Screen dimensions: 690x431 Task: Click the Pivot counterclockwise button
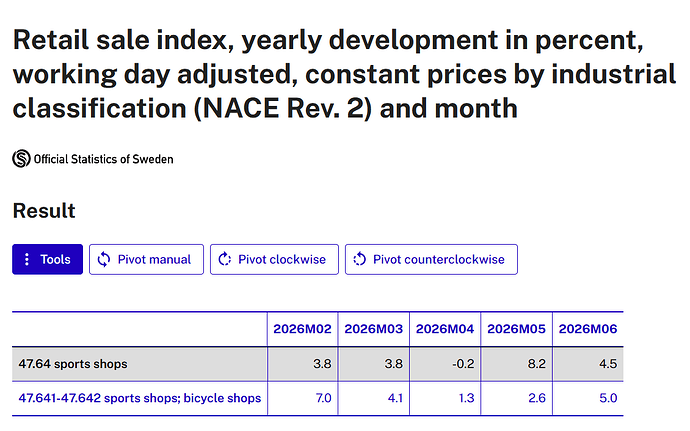tap(431, 259)
